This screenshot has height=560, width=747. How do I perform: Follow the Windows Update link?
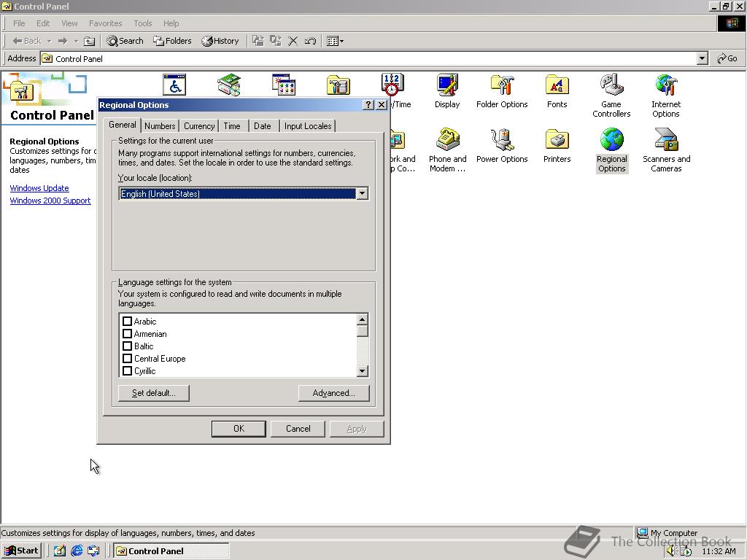pos(39,188)
